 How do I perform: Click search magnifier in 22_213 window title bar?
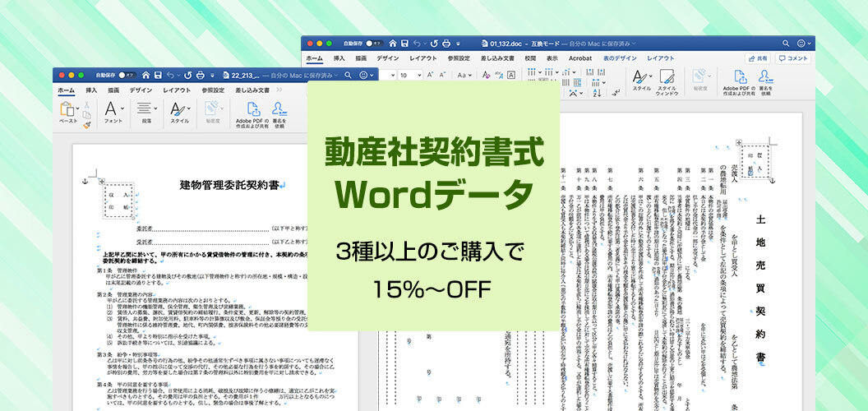pos(348,75)
